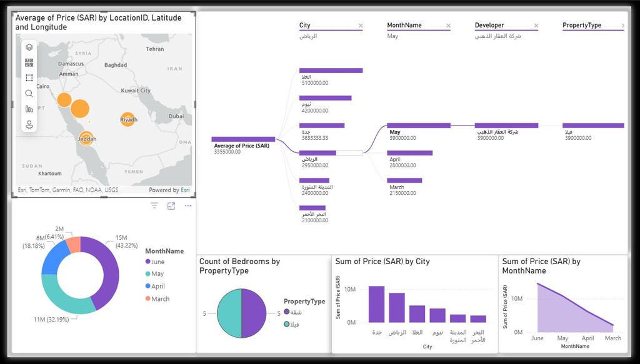
Task: Select the April node with 2800000.00
Action: (410, 153)
